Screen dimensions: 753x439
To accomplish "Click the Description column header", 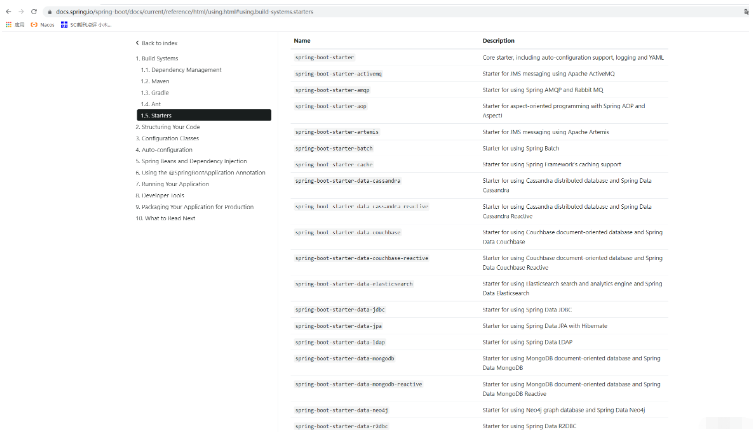I will 498,41.
